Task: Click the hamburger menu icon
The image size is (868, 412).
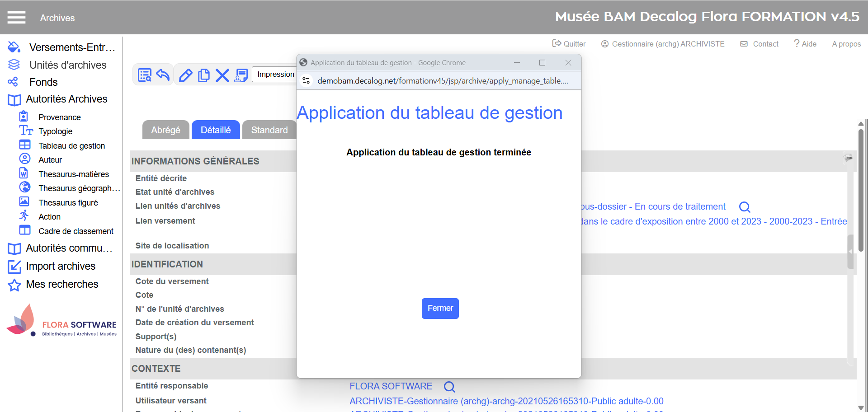Action: (16, 18)
